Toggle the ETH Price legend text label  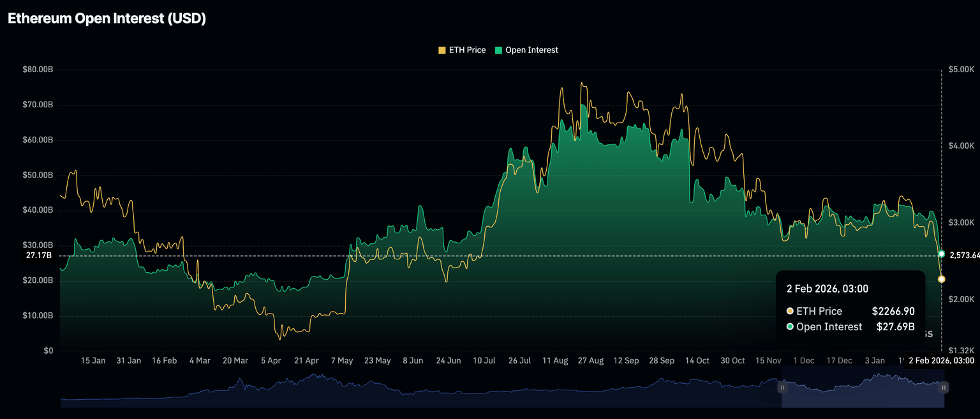pyautogui.click(x=467, y=50)
